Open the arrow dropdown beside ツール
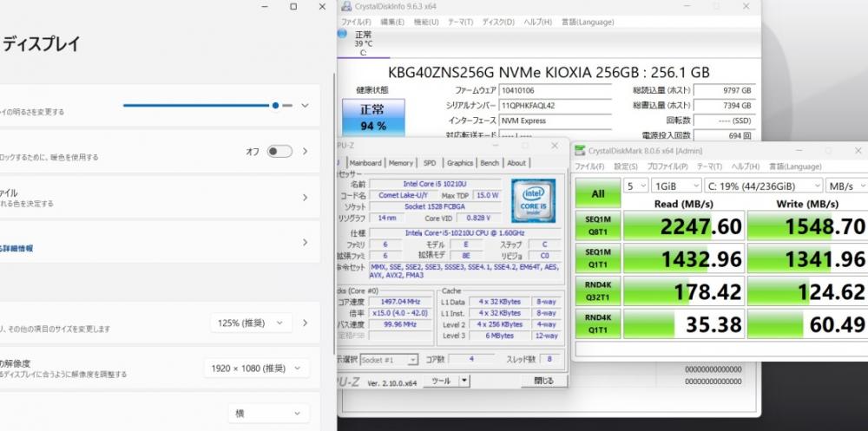Screen dimensions: 868x431 (x=464, y=382)
